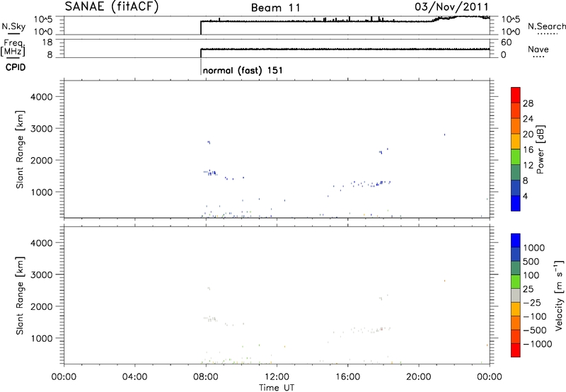Image resolution: width=566 pixels, height=392 pixels.
Task: Click Slant Range label of velocity panel
Action: coord(20,296)
